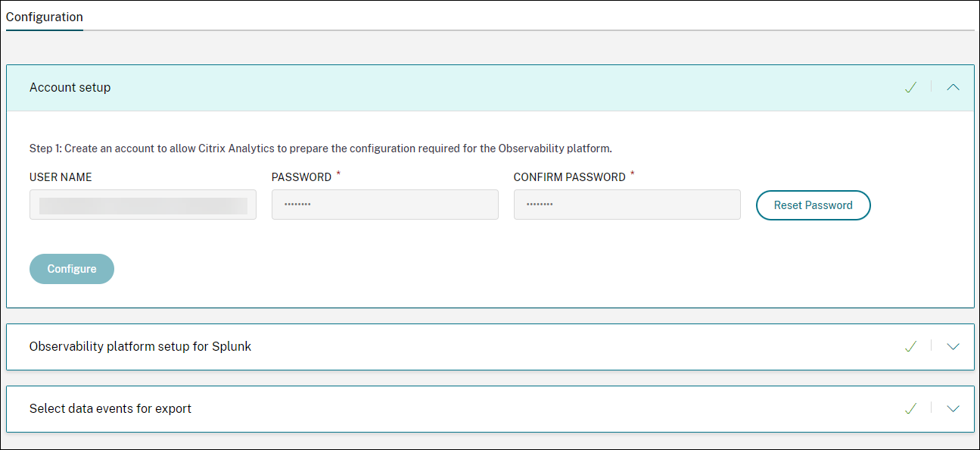The height and width of the screenshot is (450, 980).
Task: Click the green checkmark in Account setup
Action: click(910, 88)
